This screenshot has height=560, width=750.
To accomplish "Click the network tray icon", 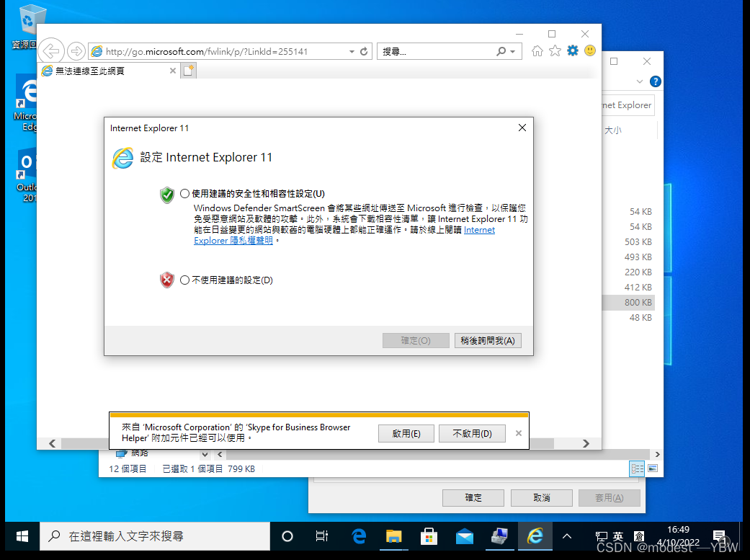I will coord(602,536).
